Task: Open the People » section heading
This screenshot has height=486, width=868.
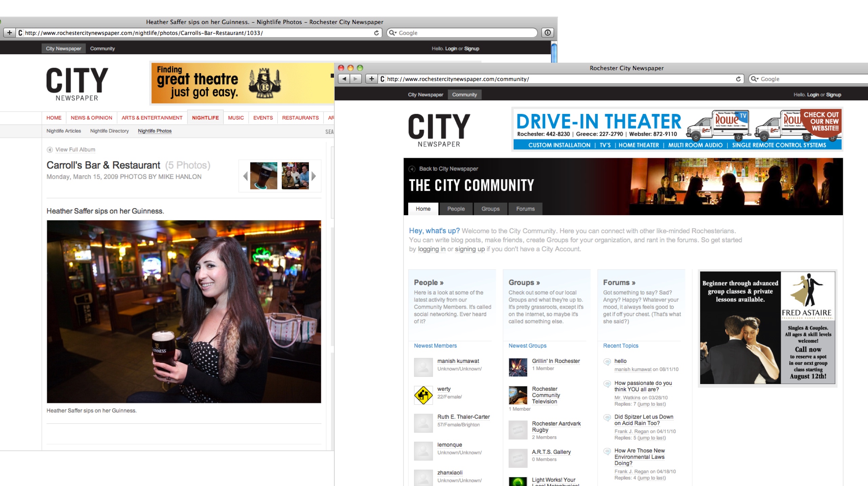Action: [x=429, y=282]
